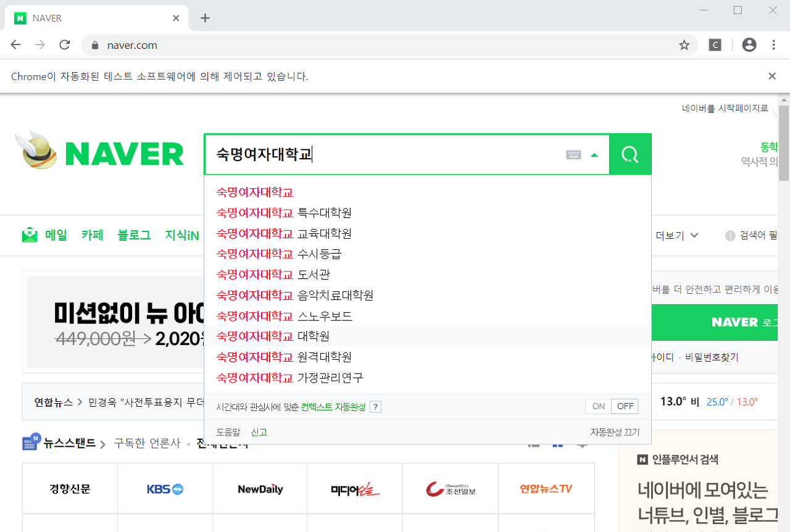Click the 인플루언서 검색 banner heading
This screenshot has height=532, width=790.
[x=678, y=459]
